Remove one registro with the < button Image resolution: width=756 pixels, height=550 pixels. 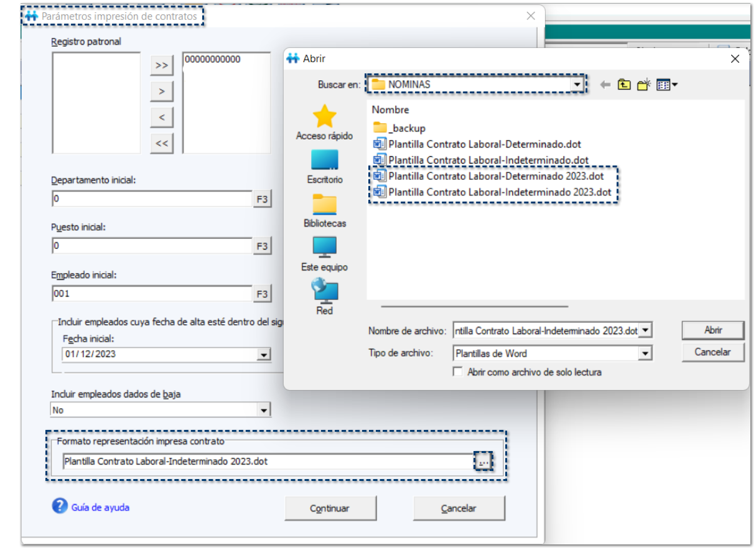point(162,117)
